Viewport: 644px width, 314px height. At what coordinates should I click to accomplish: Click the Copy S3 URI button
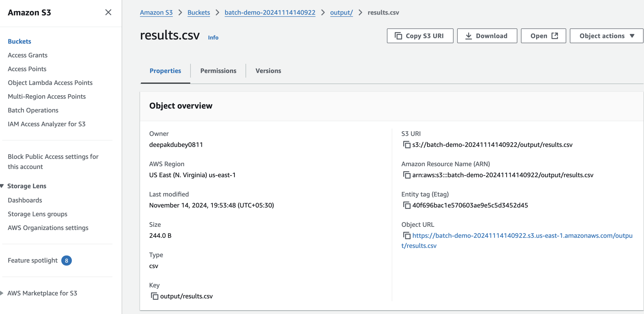point(420,36)
